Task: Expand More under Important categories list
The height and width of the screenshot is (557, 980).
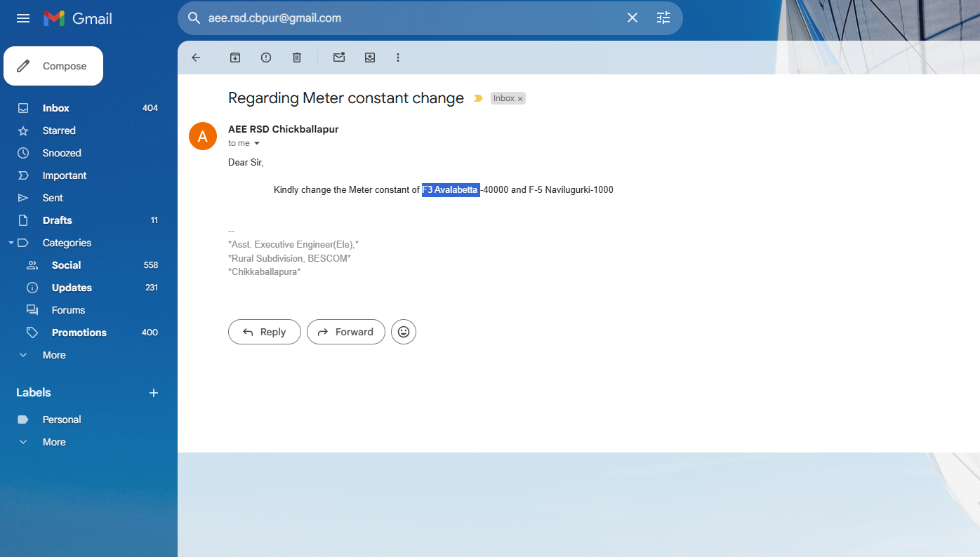Action: tap(53, 355)
